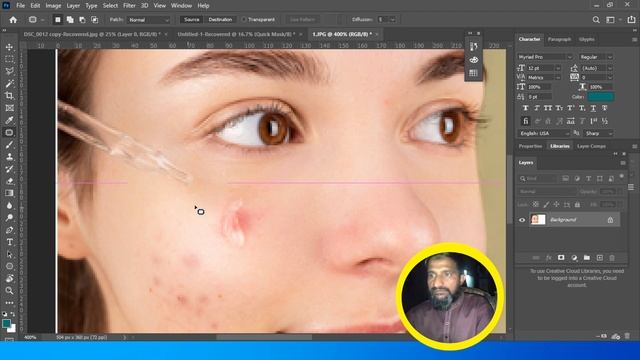
Task: Create new adjustment layer icon
Action: pyautogui.click(x=574, y=258)
